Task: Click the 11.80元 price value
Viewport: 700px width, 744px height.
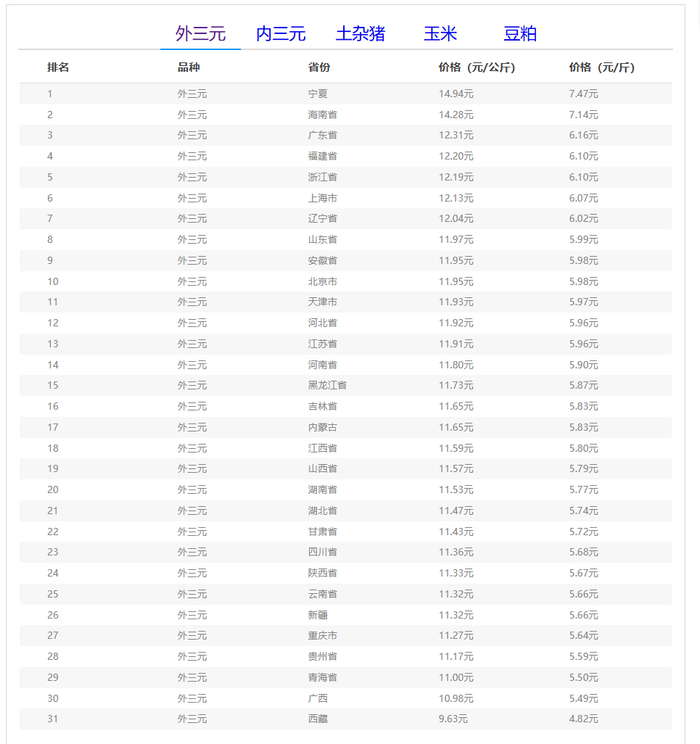Action: [456, 365]
